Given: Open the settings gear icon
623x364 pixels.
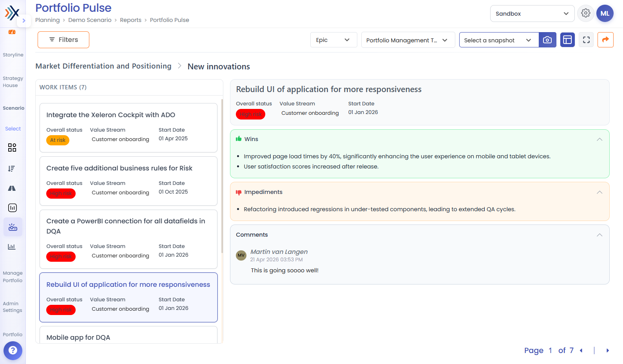Looking at the screenshot, I should coord(586,13).
